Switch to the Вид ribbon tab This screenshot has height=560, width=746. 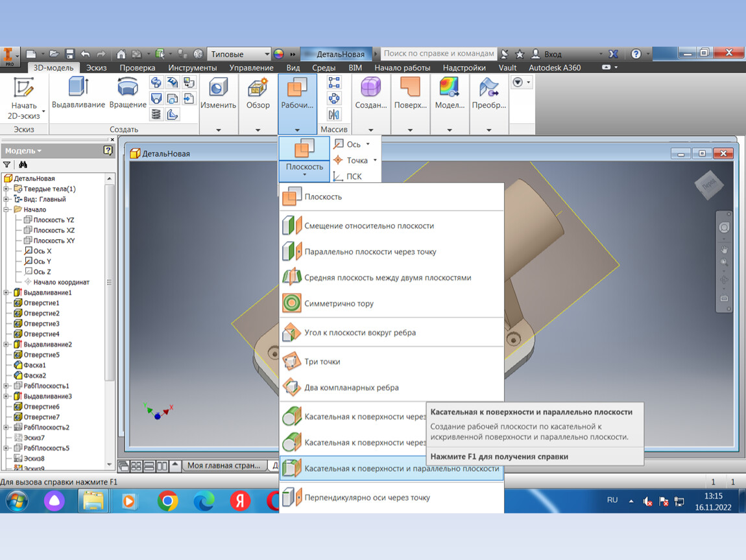tap(293, 67)
